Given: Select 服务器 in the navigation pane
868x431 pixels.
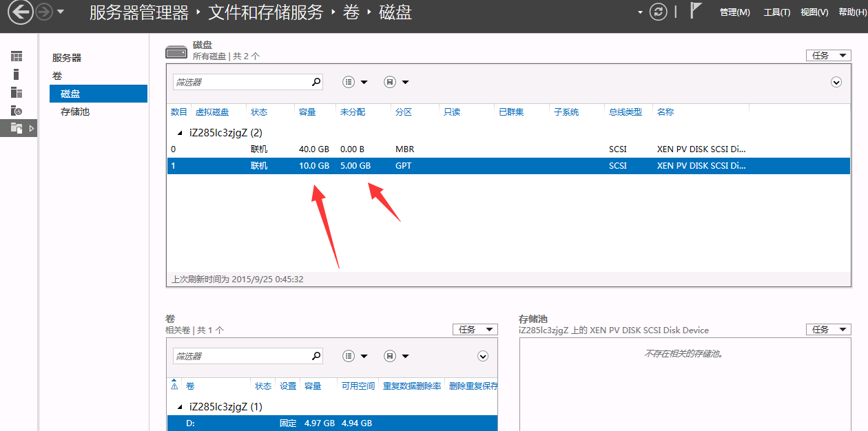Looking at the screenshot, I should (x=67, y=58).
